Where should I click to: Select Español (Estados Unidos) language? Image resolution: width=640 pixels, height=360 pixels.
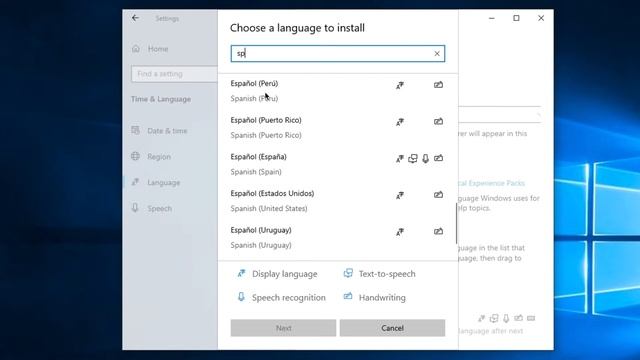point(338,201)
